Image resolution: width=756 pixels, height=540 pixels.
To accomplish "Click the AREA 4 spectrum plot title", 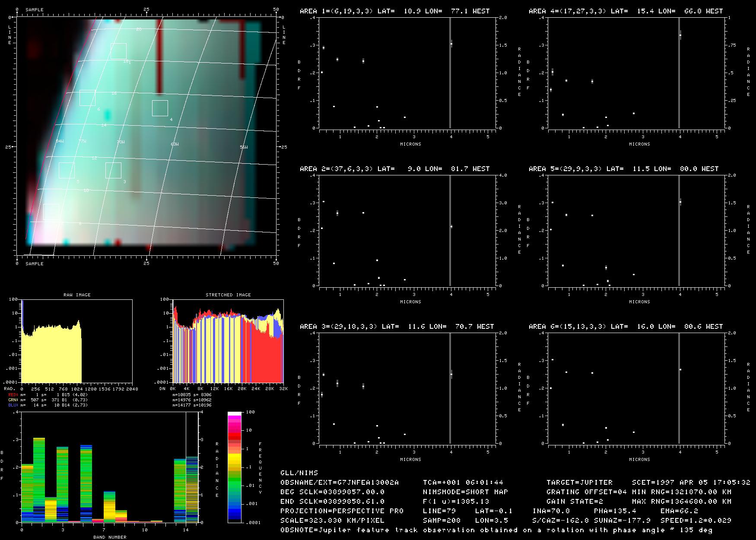I will click(x=626, y=11).
